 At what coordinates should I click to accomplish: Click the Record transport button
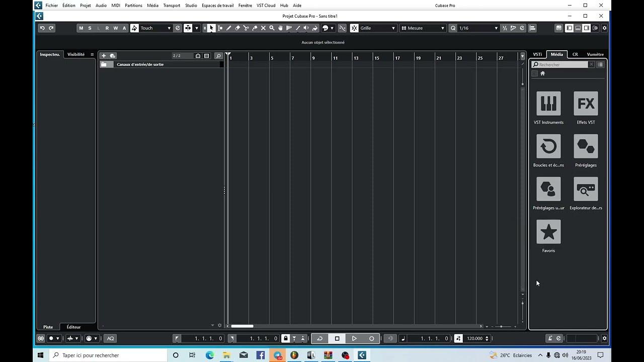(x=372, y=338)
